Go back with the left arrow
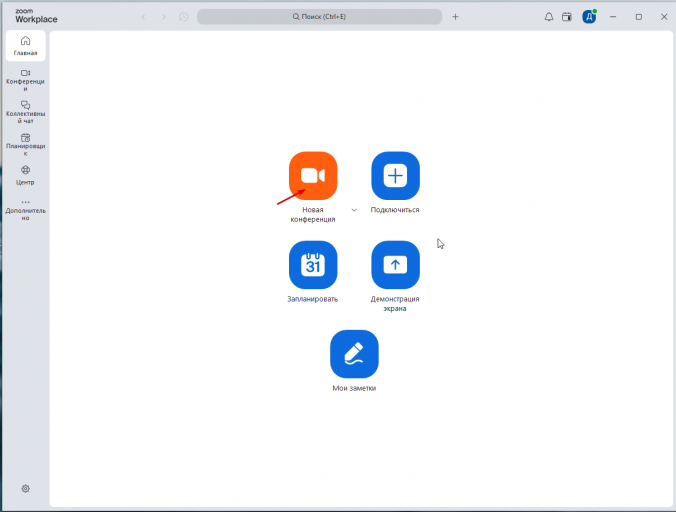This screenshot has width=676, height=512. tap(144, 17)
